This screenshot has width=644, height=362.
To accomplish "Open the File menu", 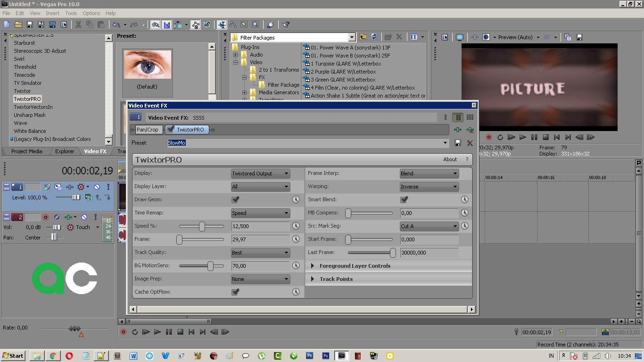I will tap(6, 13).
